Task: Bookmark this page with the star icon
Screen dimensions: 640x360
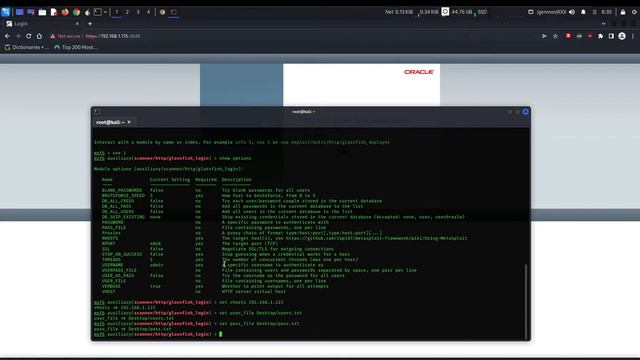Action: coord(555,36)
